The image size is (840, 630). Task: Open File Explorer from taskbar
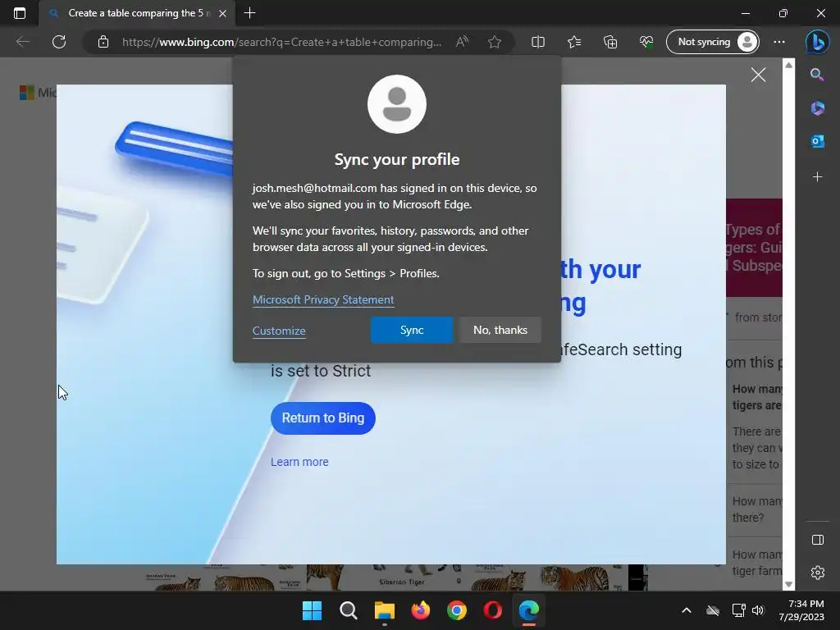click(384, 610)
